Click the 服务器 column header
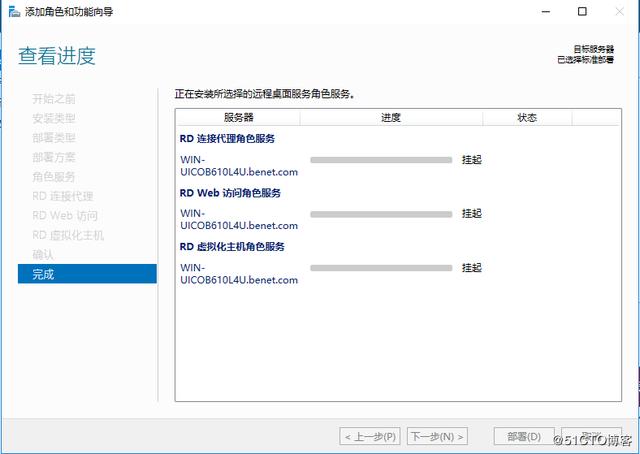This screenshot has width=640, height=454. 237,118
